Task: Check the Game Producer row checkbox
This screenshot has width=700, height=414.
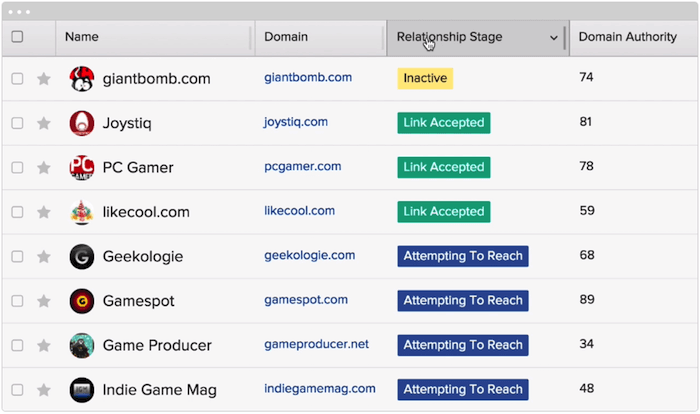Action: [x=17, y=345]
